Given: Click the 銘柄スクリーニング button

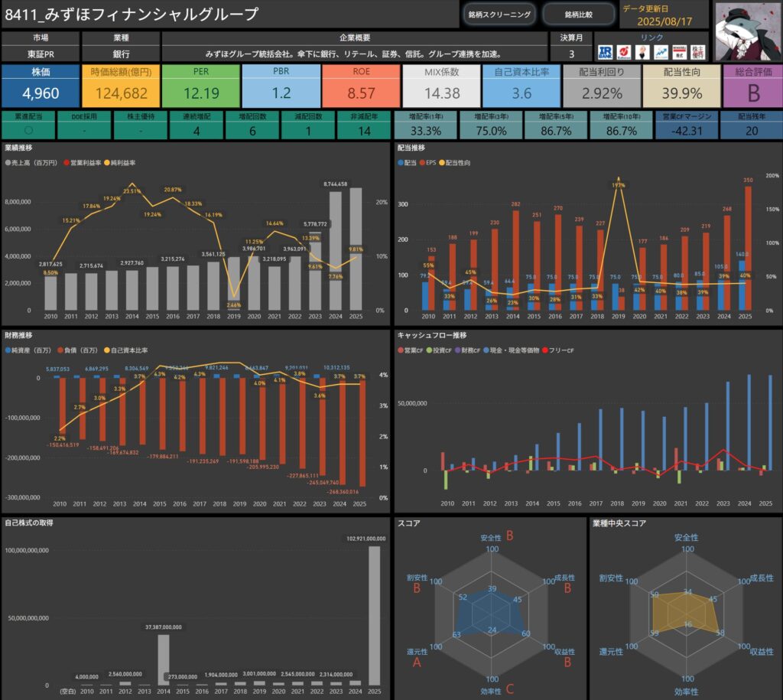Looking at the screenshot, I should [x=499, y=15].
